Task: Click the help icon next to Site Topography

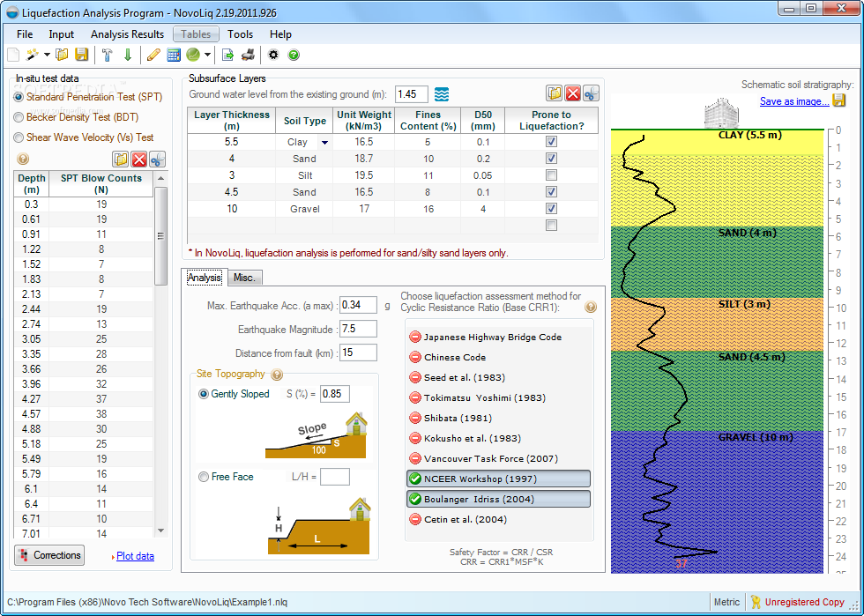Action: (277, 375)
